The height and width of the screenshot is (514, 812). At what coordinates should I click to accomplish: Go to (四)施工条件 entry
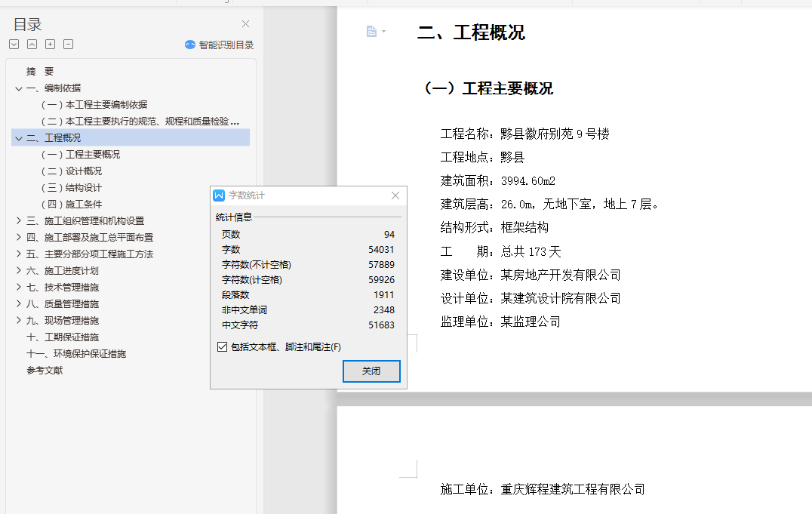coord(72,204)
